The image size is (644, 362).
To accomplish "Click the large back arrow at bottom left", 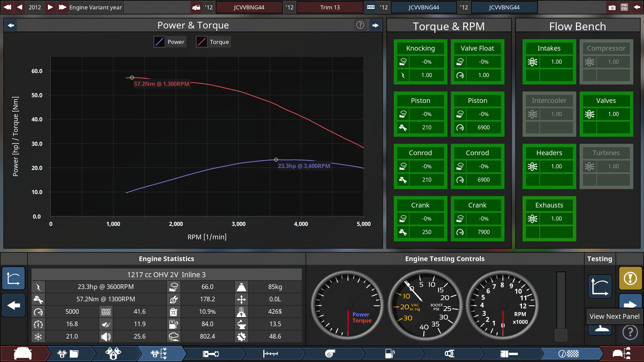I will pos(13,305).
